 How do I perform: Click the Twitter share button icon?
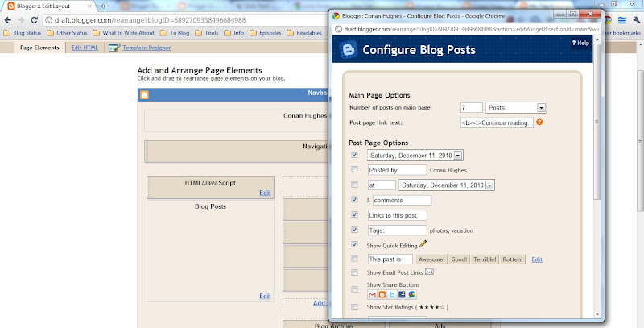[392, 294]
